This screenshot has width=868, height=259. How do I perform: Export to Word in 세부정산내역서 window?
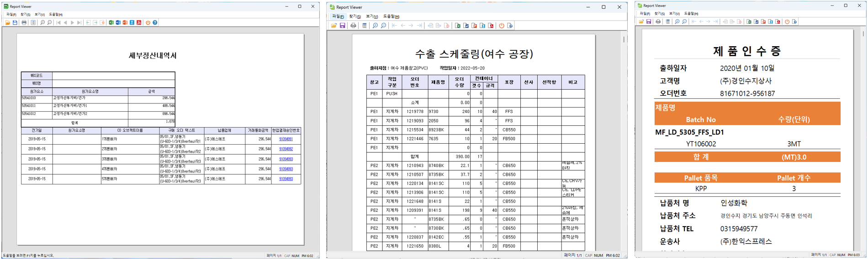[118, 22]
